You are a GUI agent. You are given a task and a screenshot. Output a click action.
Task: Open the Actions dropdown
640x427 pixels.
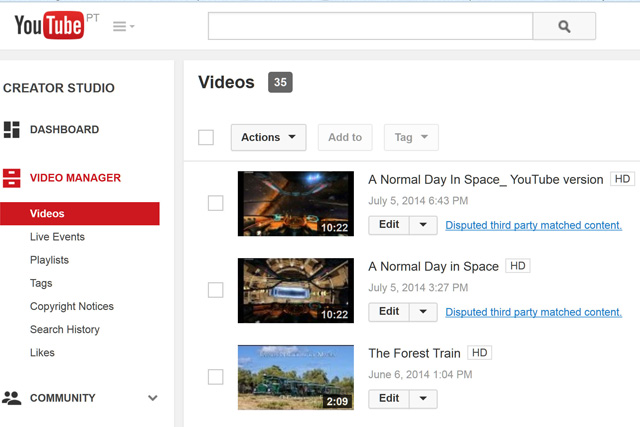(269, 137)
